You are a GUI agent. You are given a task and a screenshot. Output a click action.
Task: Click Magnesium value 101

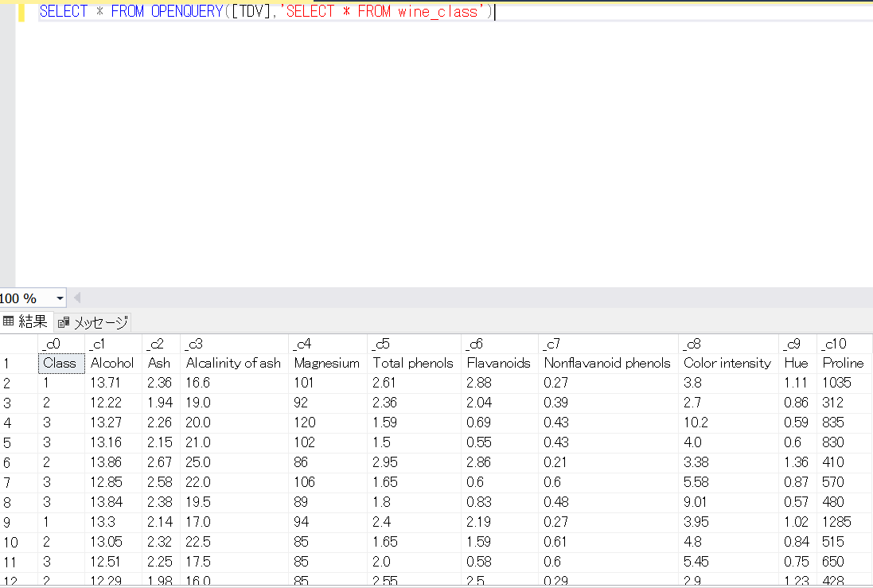[328, 383]
